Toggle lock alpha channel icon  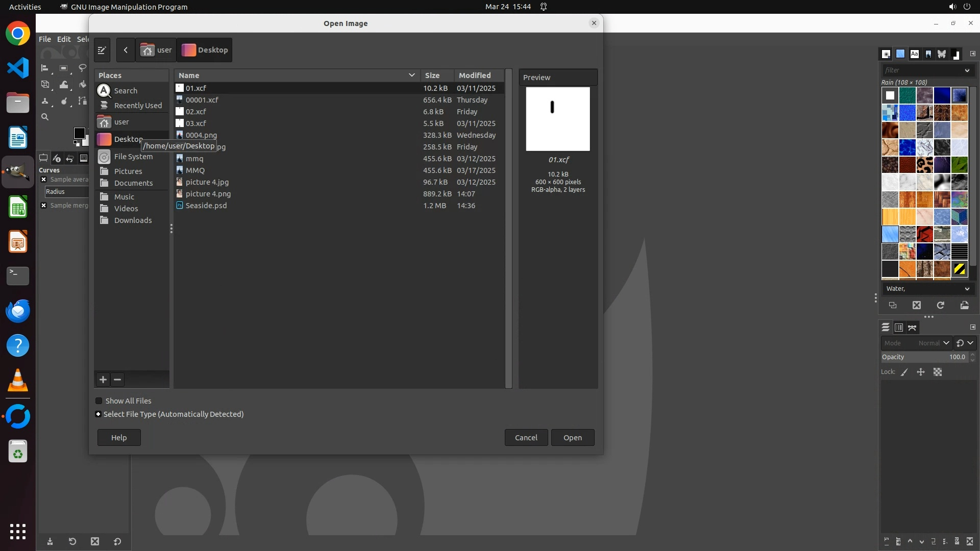[938, 372]
